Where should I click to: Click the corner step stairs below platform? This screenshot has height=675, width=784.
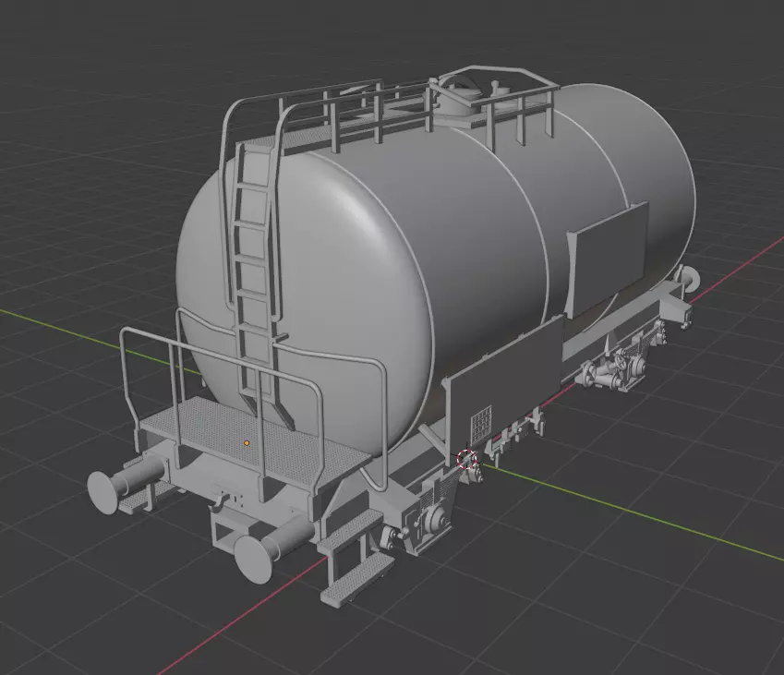355,558
